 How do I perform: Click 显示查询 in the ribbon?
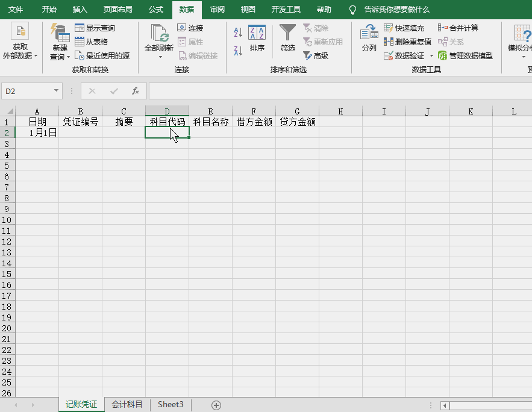[x=95, y=28]
